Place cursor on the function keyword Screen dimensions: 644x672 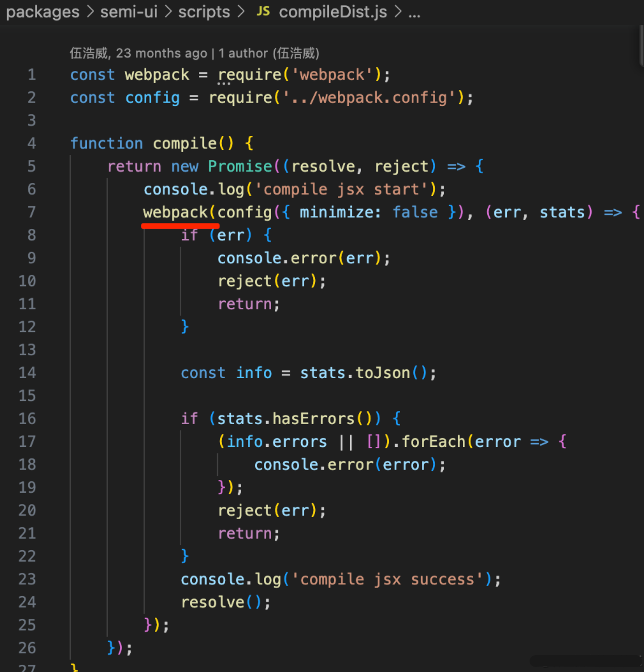(107, 143)
